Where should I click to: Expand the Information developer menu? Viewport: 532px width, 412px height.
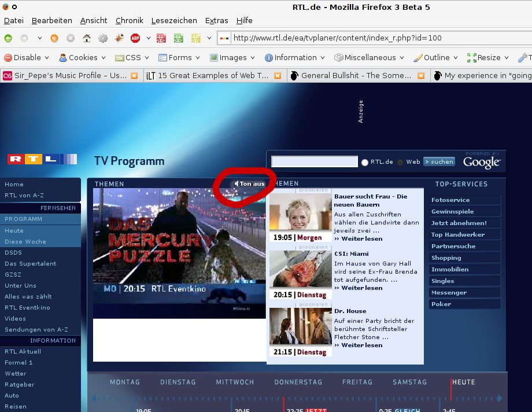tap(295, 58)
